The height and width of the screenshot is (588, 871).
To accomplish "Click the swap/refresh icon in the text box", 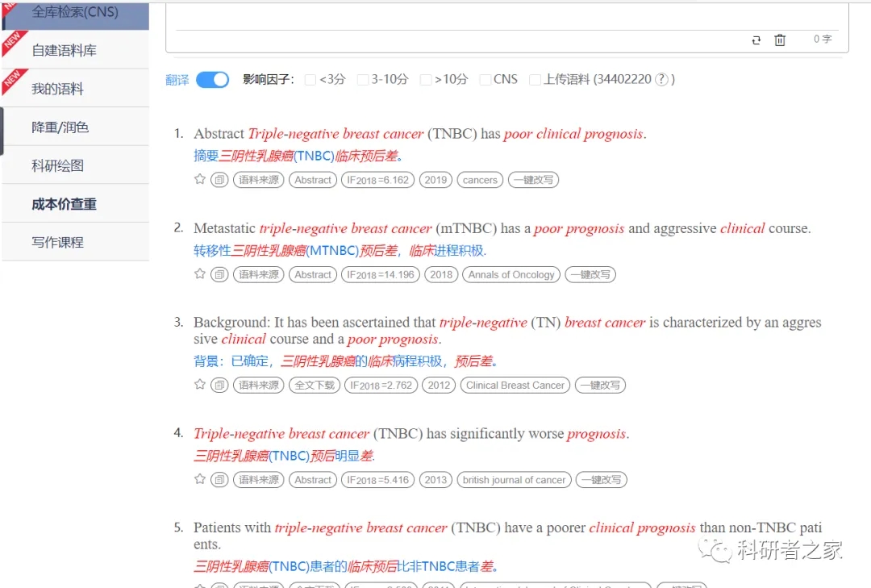I will tap(756, 40).
